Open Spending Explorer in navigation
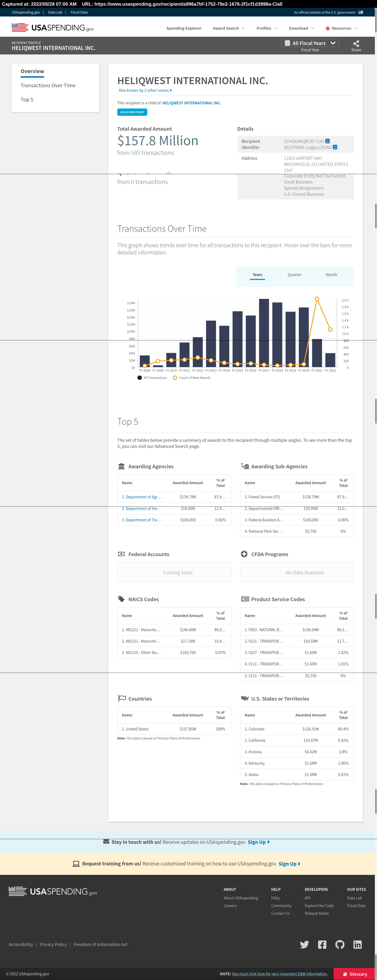377x980 pixels. coord(184,28)
